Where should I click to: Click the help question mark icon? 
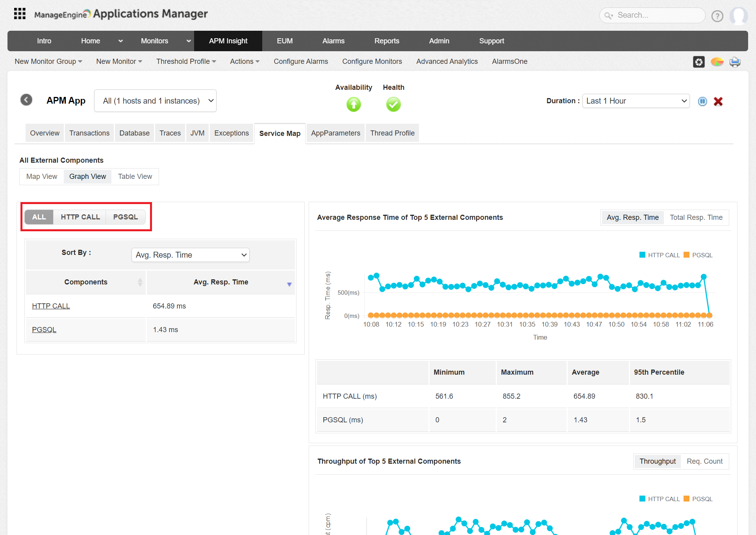point(717,16)
